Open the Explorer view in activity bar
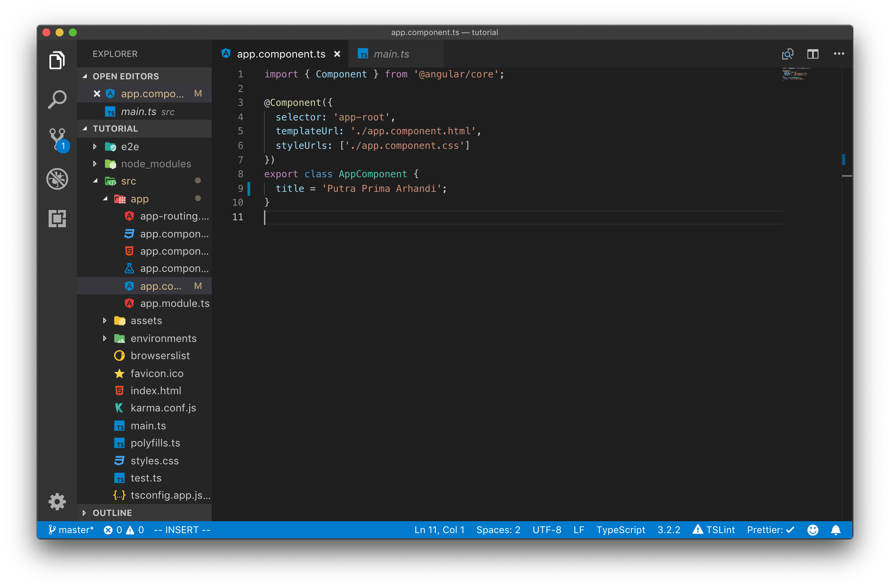890x588 pixels. [x=57, y=61]
